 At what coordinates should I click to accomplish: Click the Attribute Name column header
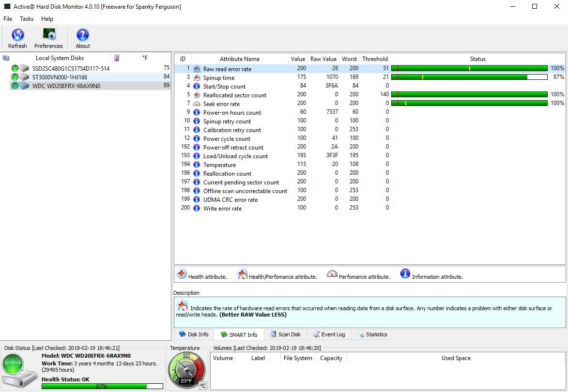pos(240,59)
